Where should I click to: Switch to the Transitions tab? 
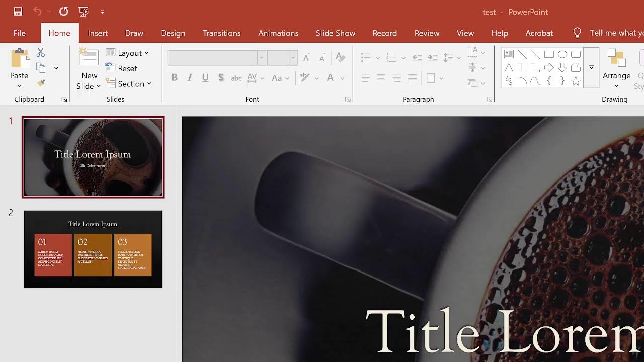[x=222, y=33]
